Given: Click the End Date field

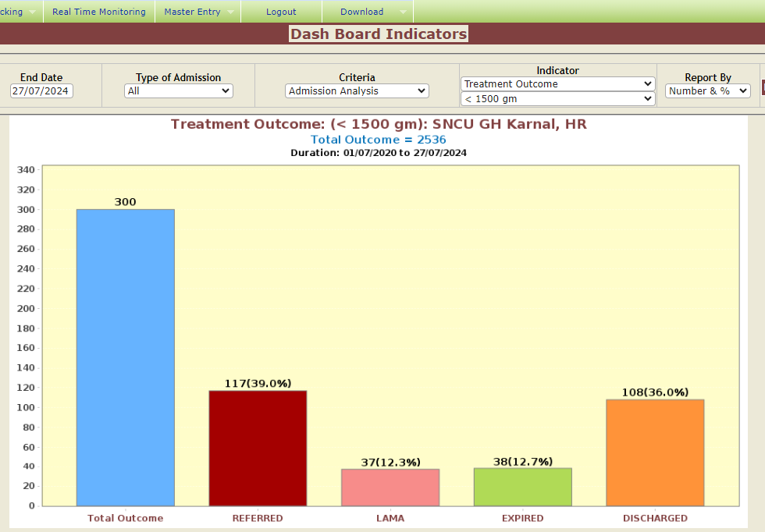Looking at the screenshot, I should click(x=41, y=91).
